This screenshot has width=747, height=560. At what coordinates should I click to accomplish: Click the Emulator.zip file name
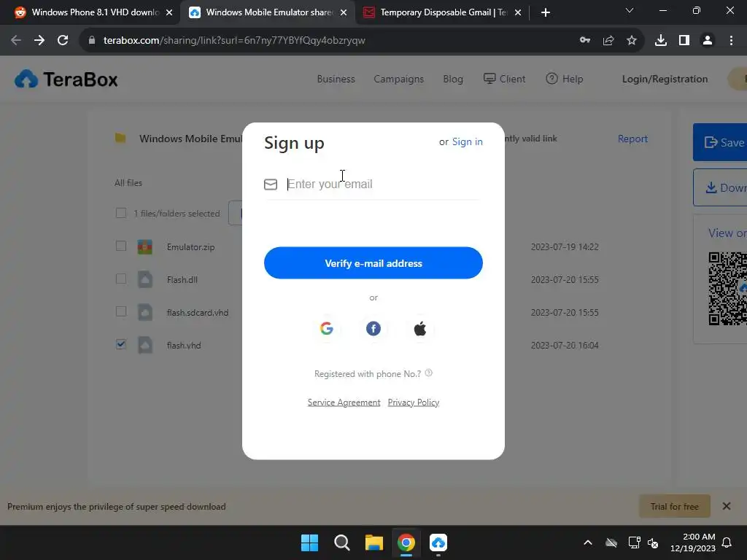[x=190, y=247]
